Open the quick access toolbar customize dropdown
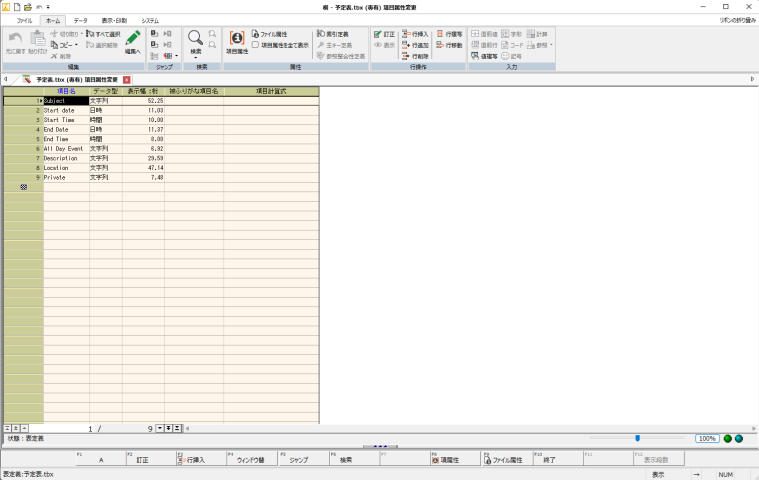This screenshot has height=480, width=759. [47, 7]
